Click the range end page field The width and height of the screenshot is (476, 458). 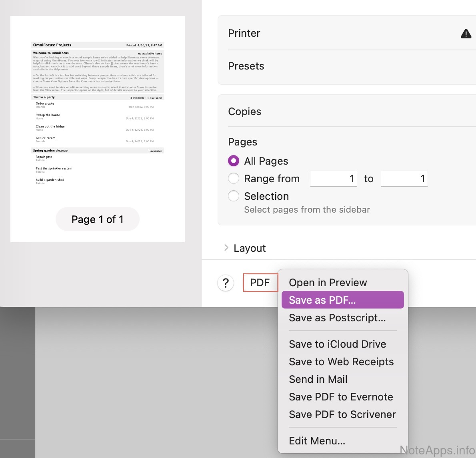[x=404, y=179]
